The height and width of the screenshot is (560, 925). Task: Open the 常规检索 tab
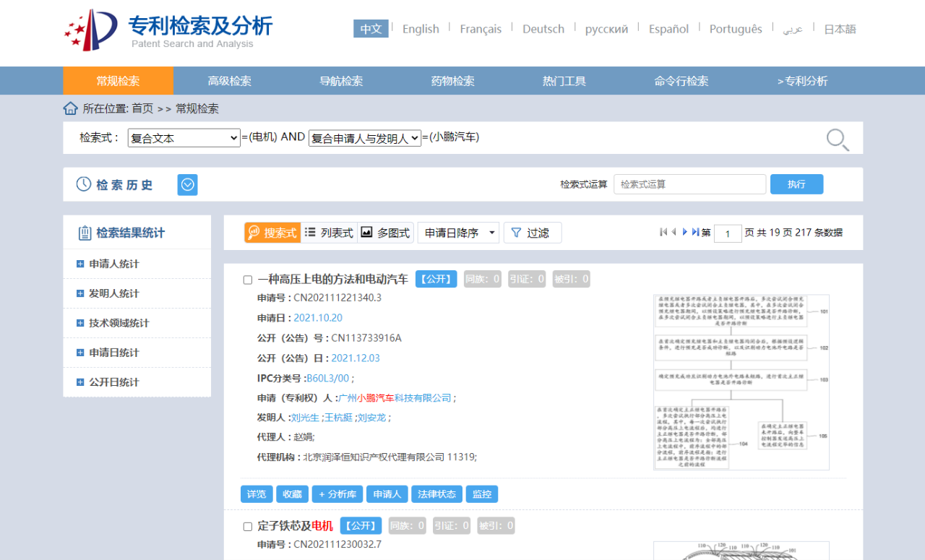click(118, 81)
